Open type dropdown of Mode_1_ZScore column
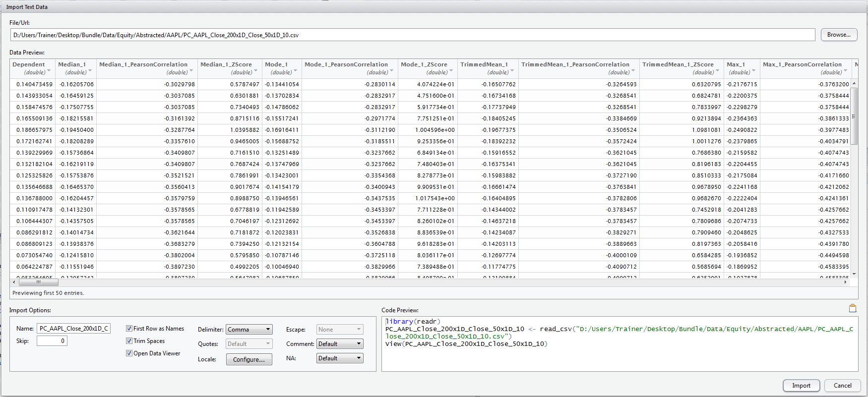This screenshot has width=868, height=397. coord(451,71)
